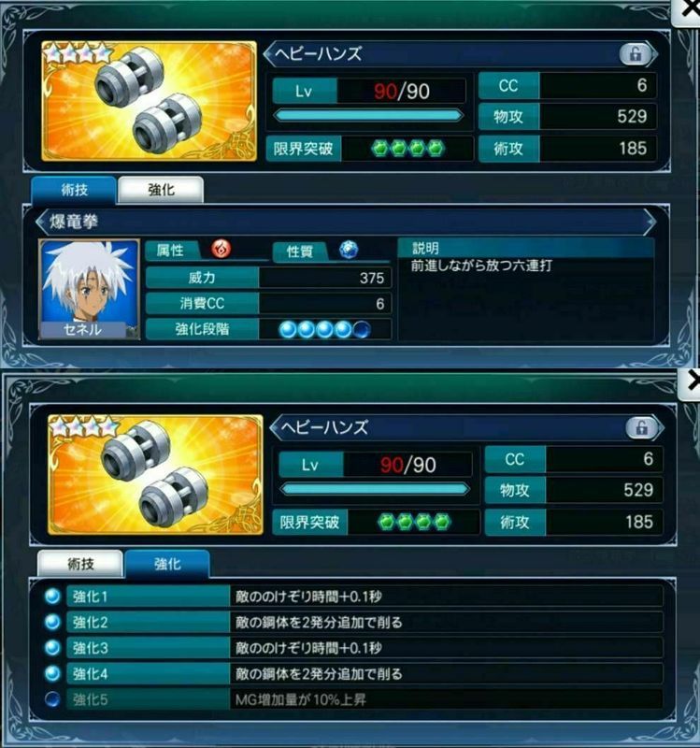Tap the bottom ヘビーハンズ weapon image
The image size is (700, 748).
coord(155,475)
